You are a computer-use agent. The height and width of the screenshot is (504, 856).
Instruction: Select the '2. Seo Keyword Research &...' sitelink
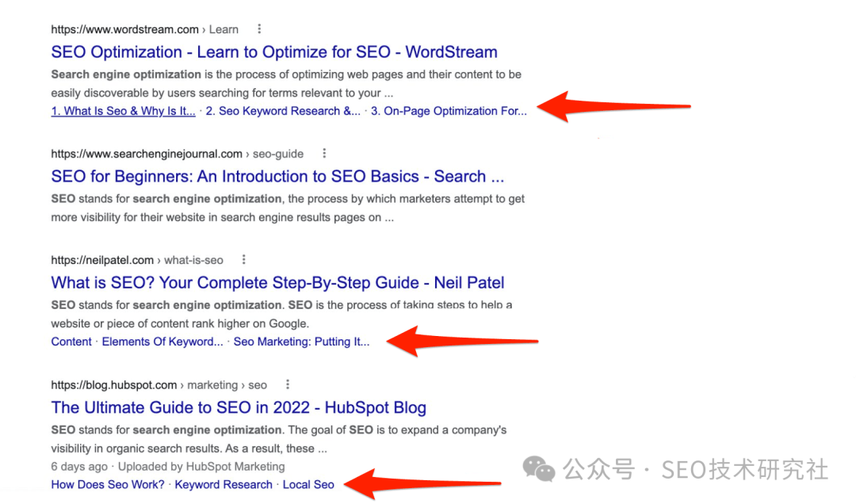[283, 111]
